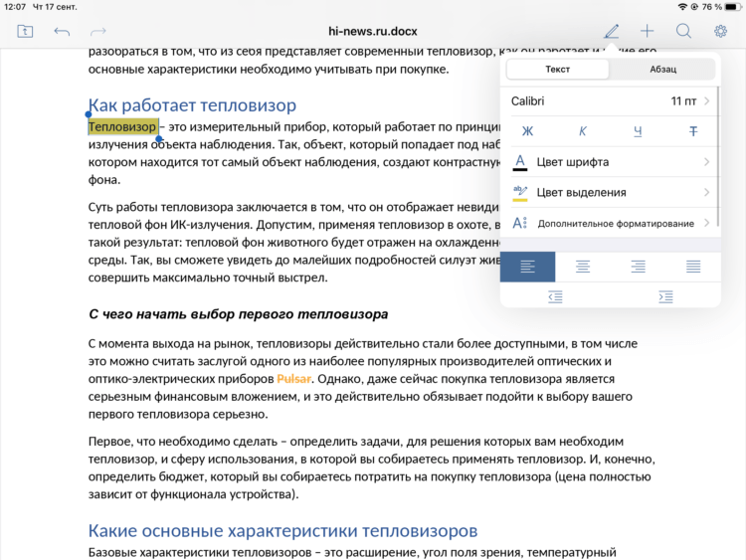Tap the battery indicator in status bar
The image size is (746, 560).
click(x=733, y=7)
